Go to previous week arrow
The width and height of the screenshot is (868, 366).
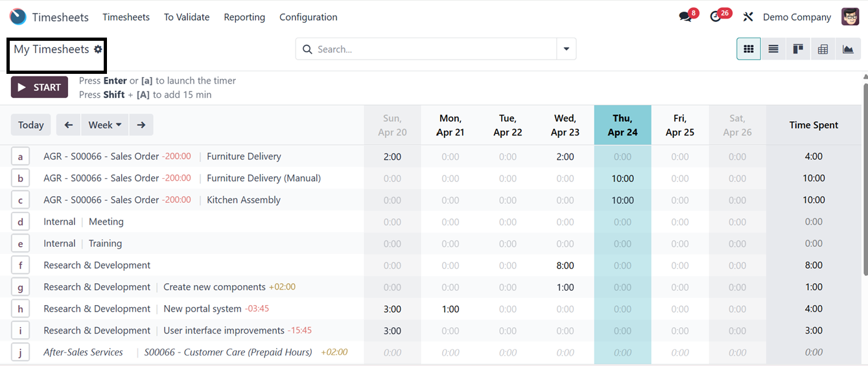(x=68, y=125)
